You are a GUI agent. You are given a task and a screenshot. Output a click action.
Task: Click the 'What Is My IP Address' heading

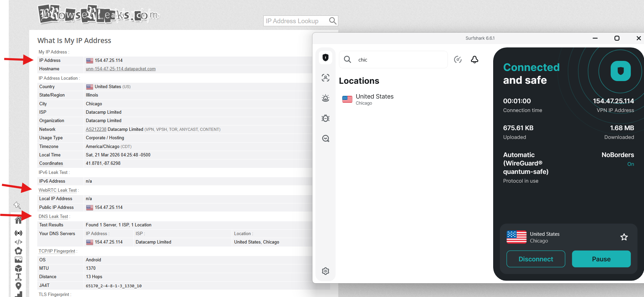pos(74,41)
